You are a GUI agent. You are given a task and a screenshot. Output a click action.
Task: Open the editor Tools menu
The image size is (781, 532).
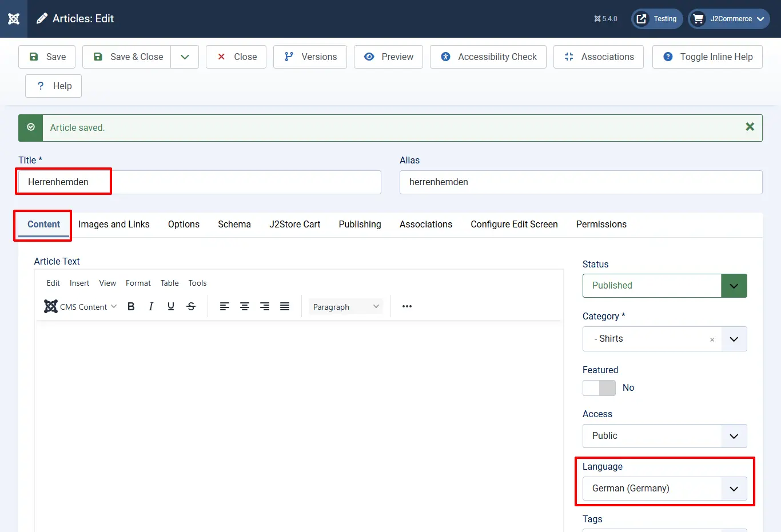click(x=197, y=283)
